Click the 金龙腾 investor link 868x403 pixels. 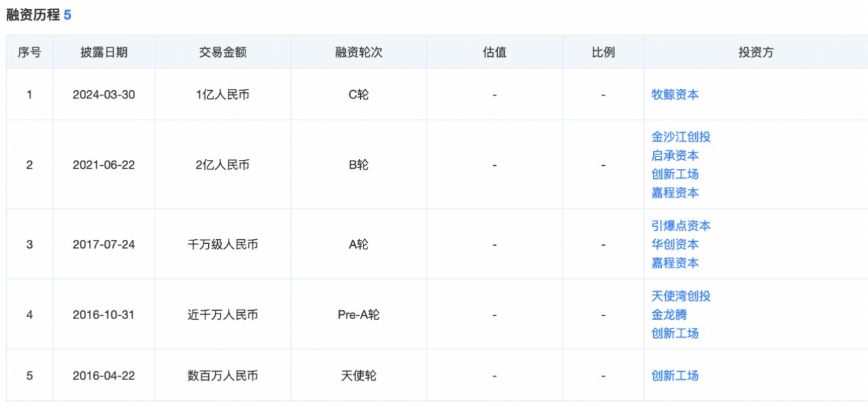coord(669,315)
